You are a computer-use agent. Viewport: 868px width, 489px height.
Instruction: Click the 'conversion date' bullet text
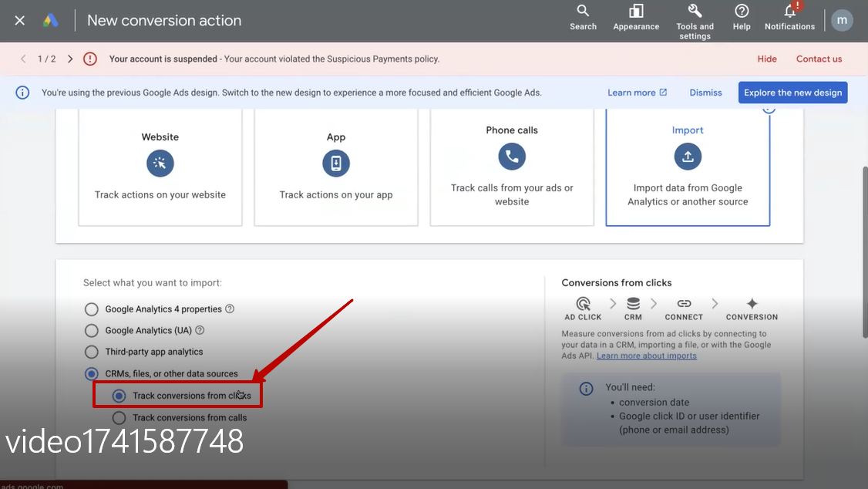click(654, 402)
